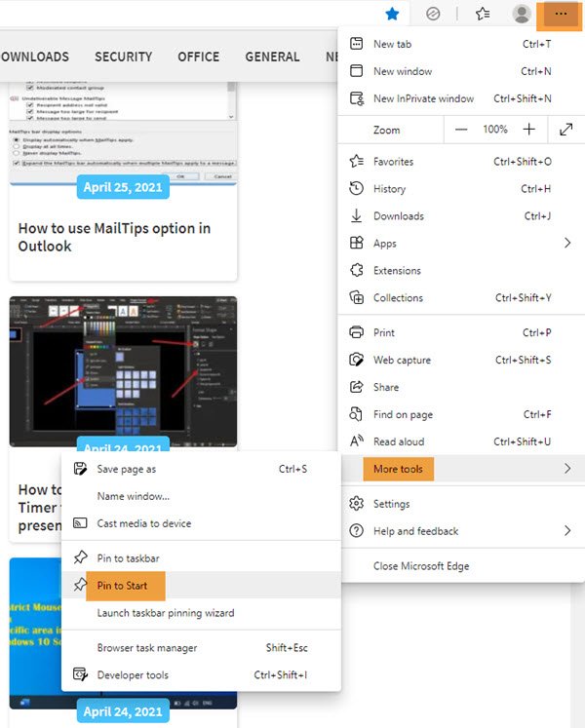Click the Read aloud icon
Viewport: 585px width, 728px height.
pyautogui.click(x=357, y=441)
